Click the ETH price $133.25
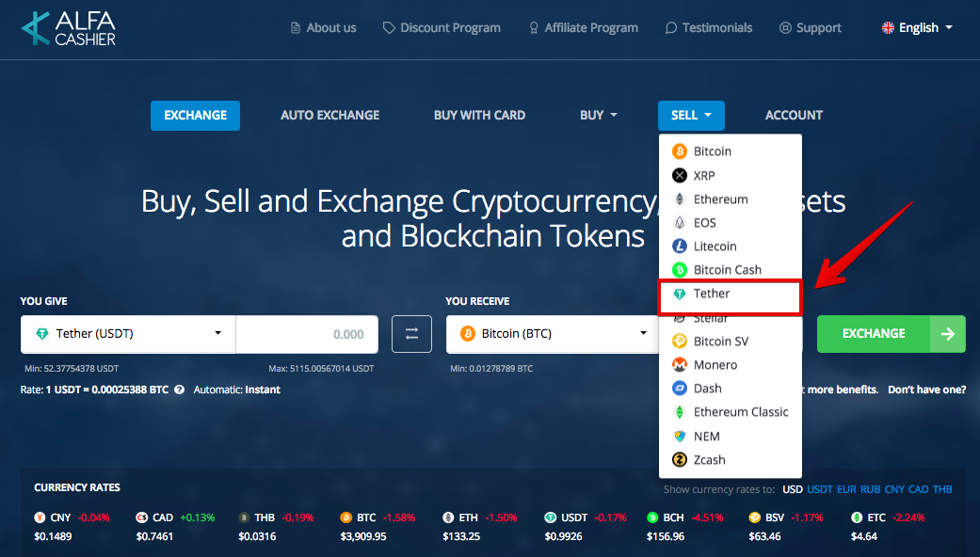 461,536
